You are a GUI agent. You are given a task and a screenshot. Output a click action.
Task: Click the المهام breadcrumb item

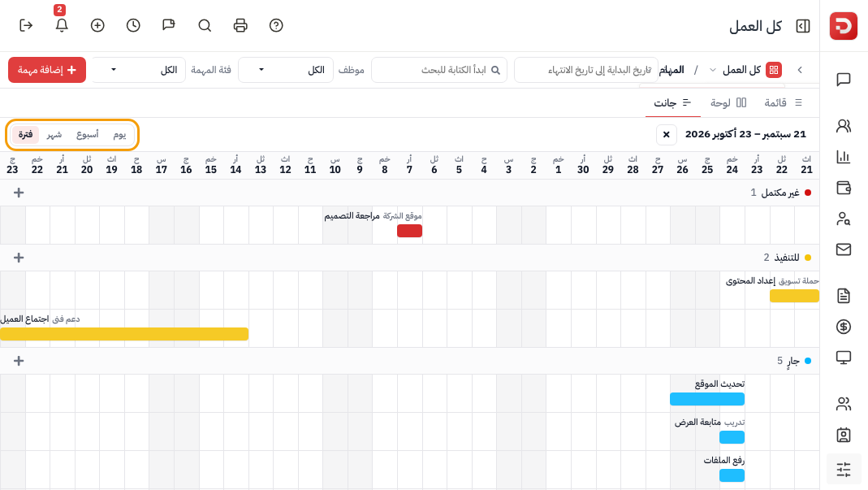[672, 70]
